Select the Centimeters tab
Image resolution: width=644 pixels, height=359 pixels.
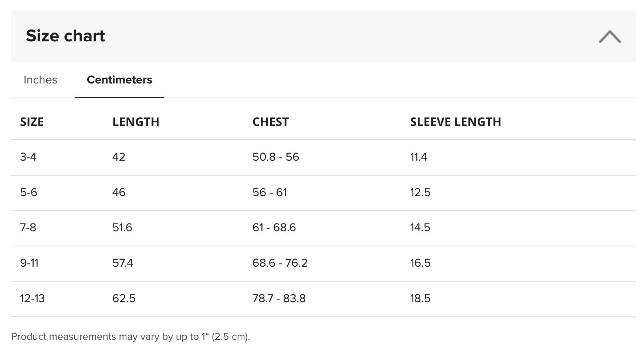click(119, 80)
